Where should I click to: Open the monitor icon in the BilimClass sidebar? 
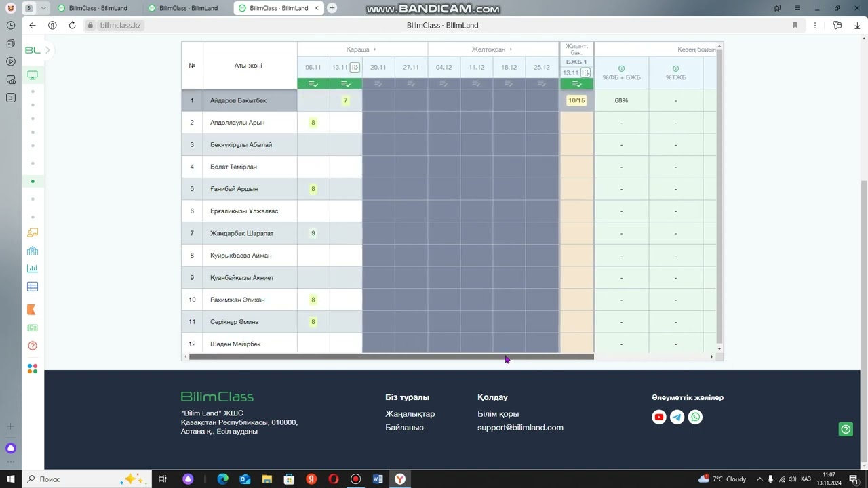[x=32, y=75]
